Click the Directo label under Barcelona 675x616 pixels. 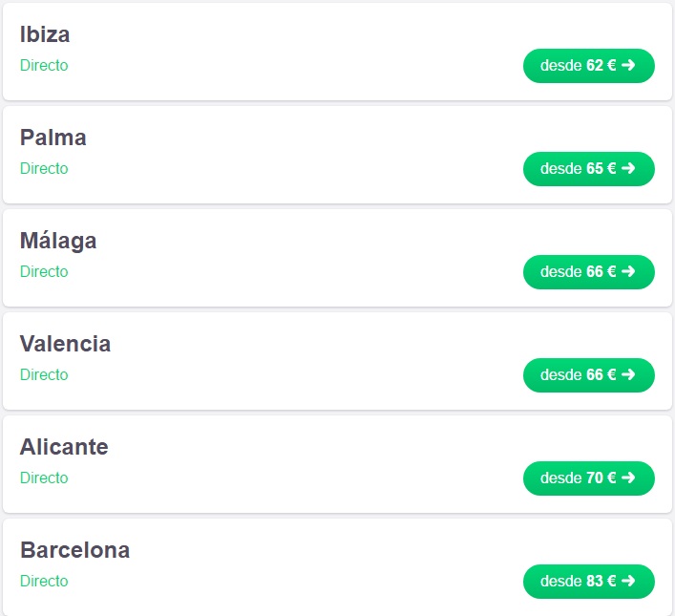point(44,581)
